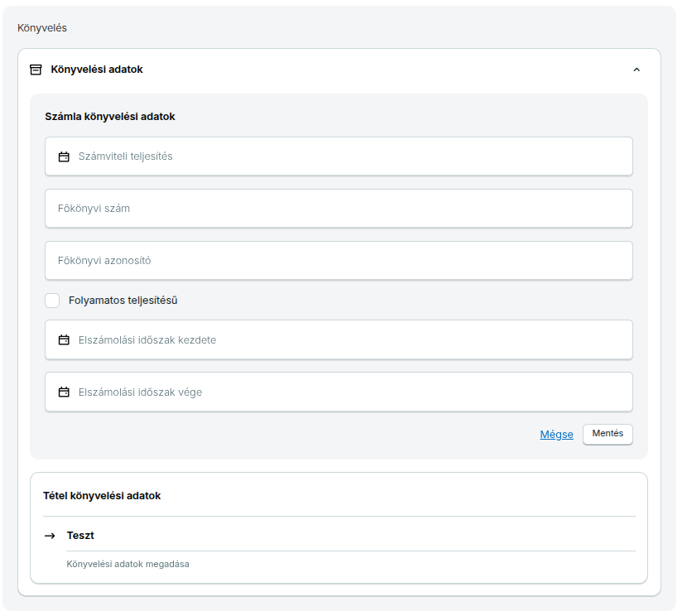The image size is (682, 616).
Task: Click Könyvelési adatok megadása under Teszt
Action: tap(127, 565)
